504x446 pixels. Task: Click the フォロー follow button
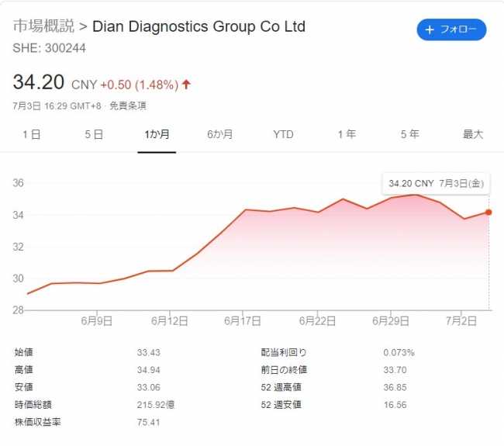(x=451, y=29)
